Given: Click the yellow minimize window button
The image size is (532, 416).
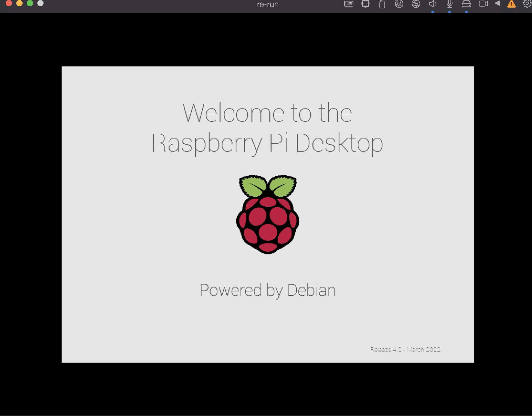Looking at the screenshot, I should 19,3.
